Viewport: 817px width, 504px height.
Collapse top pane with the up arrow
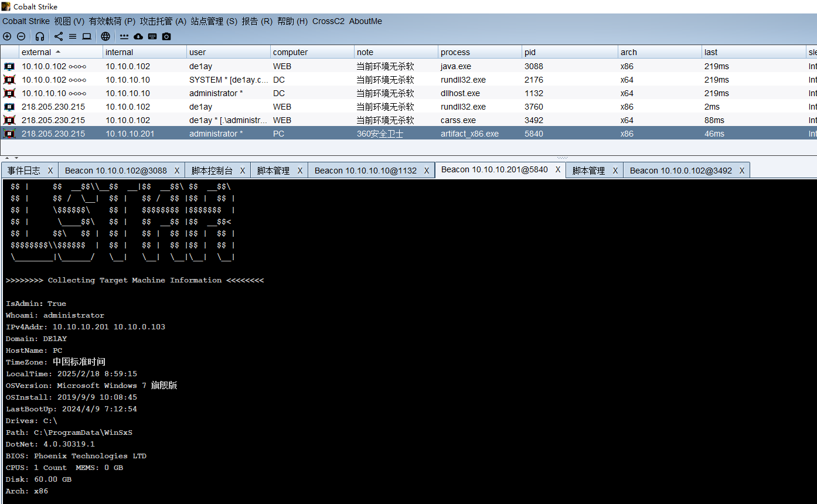click(x=7, y=158)
